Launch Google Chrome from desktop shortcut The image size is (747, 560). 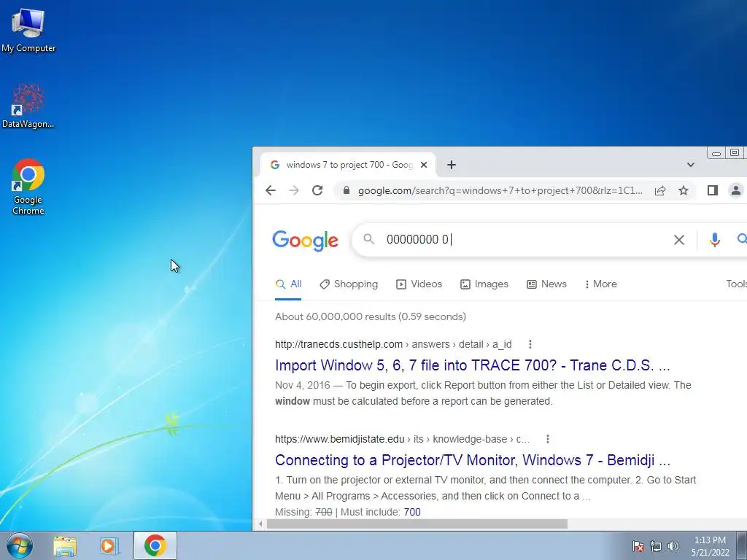click(x=28, y=187)
